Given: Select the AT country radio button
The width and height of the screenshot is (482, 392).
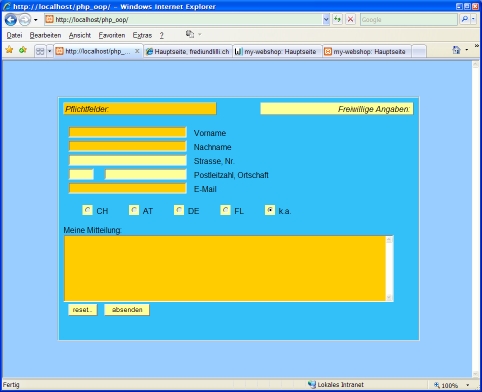Looking at the screenshot, I should pyautogui.click(x=134, y=210).
